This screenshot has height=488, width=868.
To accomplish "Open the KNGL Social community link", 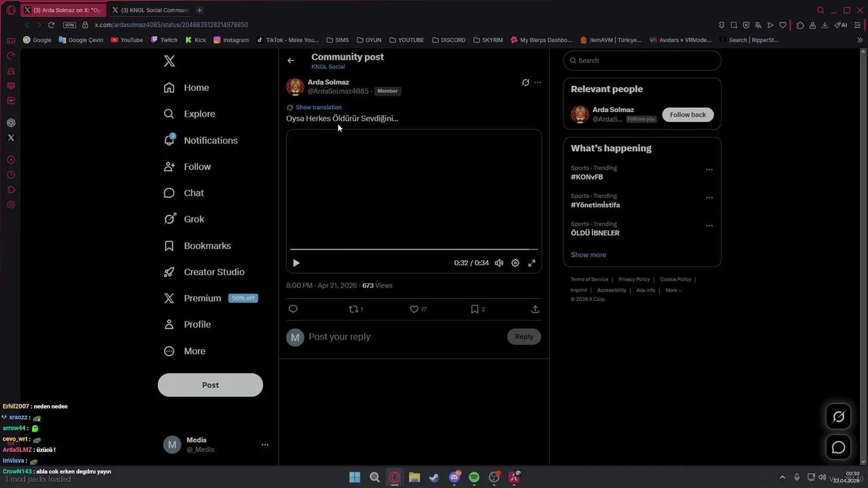I will [328, 67].
